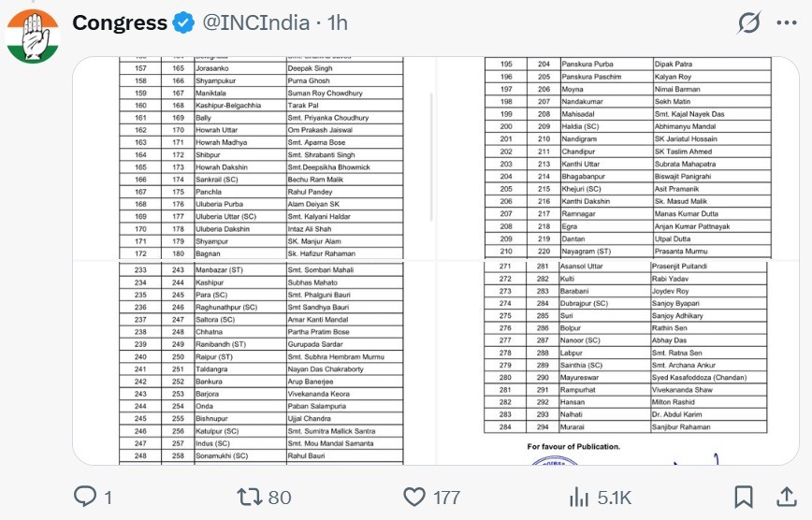Open the share post menu
812x520 pixels.
[x=786, y=497]
